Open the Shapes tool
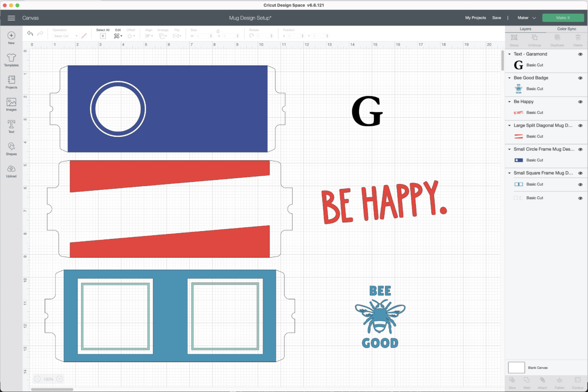This screenshot has width=588, height=392. click(x=11, y=149)
